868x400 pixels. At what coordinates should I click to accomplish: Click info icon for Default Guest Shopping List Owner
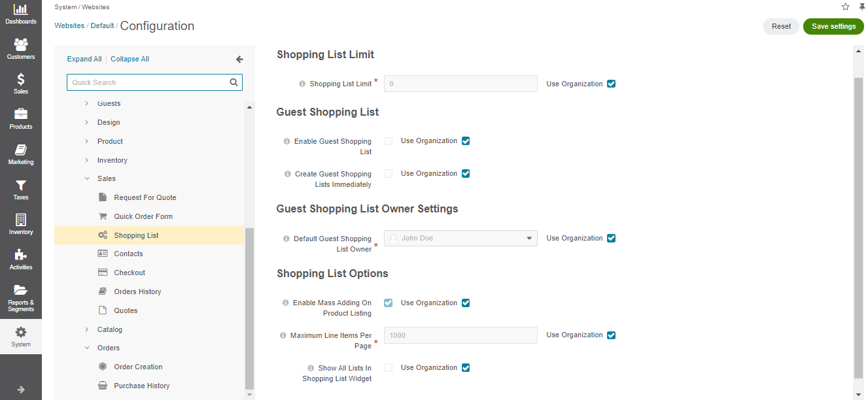point(286,239)
